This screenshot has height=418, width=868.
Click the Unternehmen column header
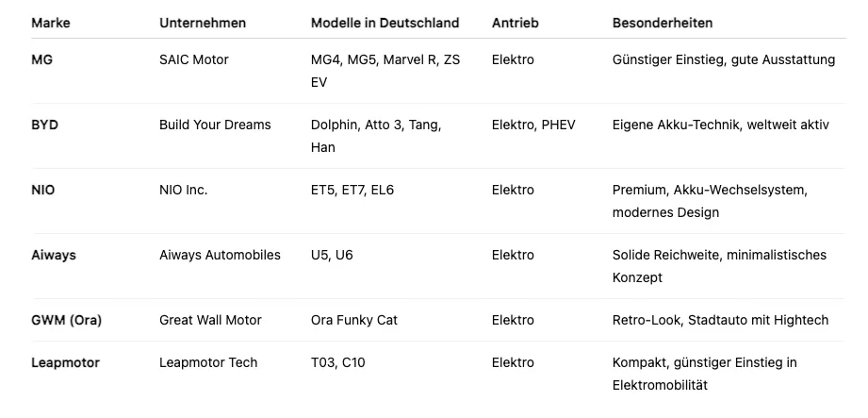point(202,23)
